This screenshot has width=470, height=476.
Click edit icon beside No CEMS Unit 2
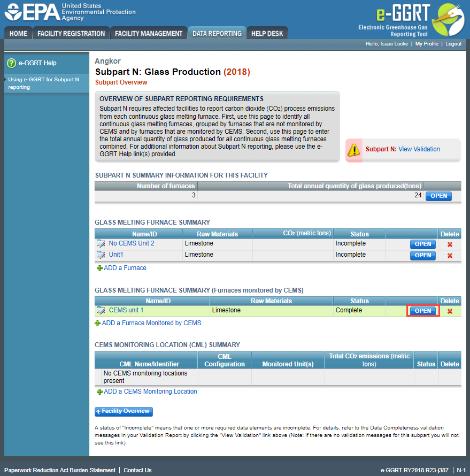(101, 243)
